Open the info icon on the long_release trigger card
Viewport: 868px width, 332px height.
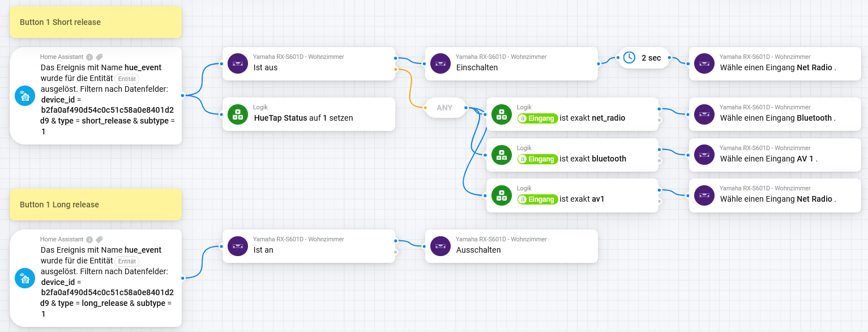[x=89, y=240]
